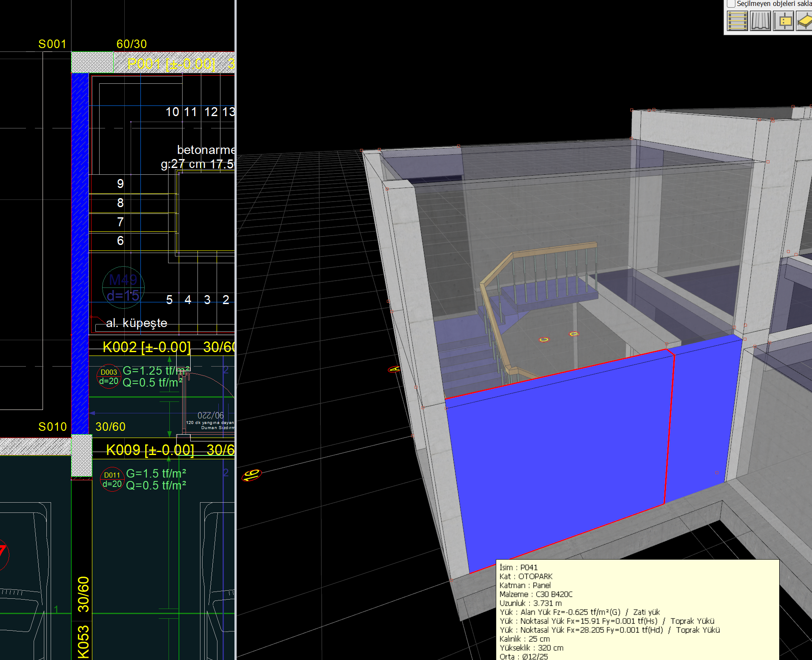812x660 pixels.
Task: Click the M49 circular marker
Action: 123,287
